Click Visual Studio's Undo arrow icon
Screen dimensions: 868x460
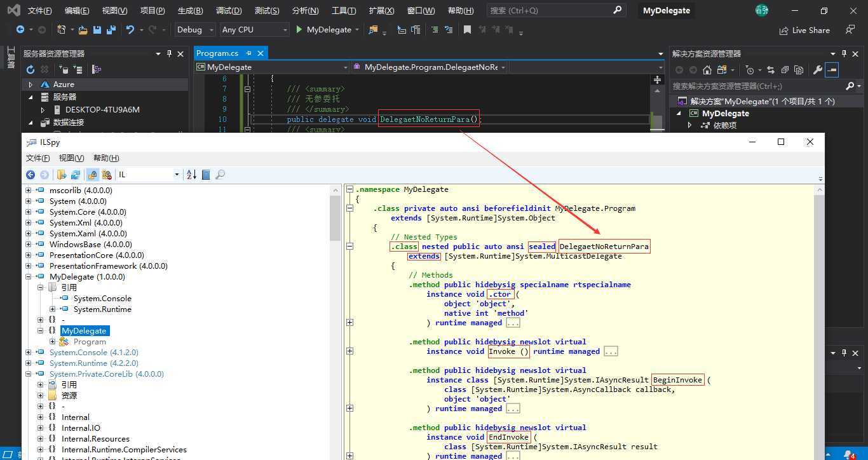pyautogui.click(x=130, y=30)
